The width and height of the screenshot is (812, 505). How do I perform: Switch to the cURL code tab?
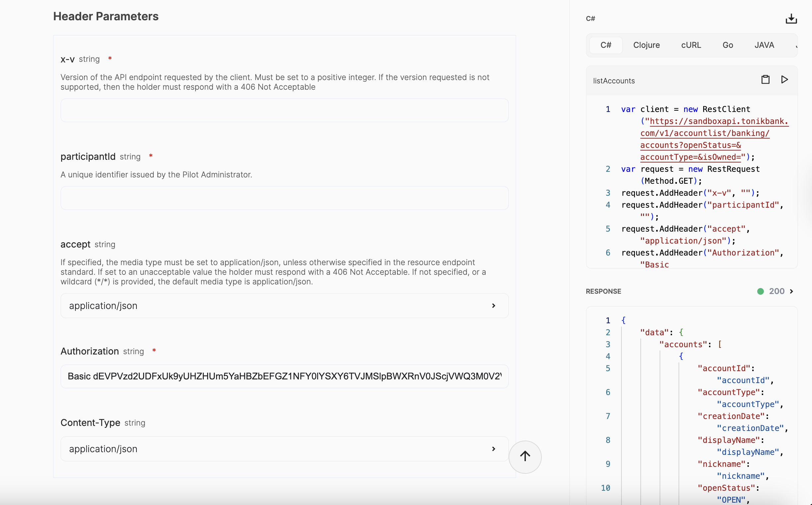691,45
